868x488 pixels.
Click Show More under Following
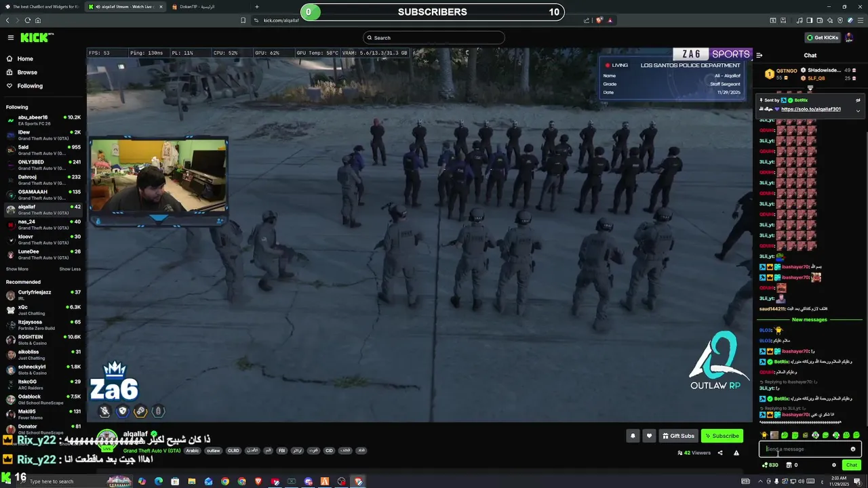point(17,269)
